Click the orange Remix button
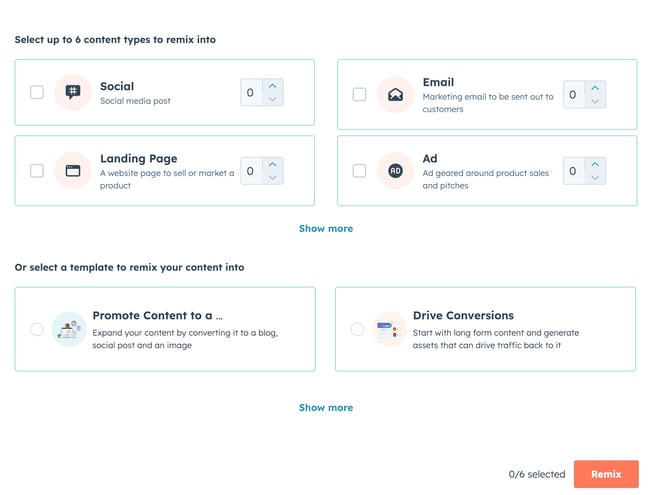Screen dimensions: 650x495 click(x=606, y=474)
